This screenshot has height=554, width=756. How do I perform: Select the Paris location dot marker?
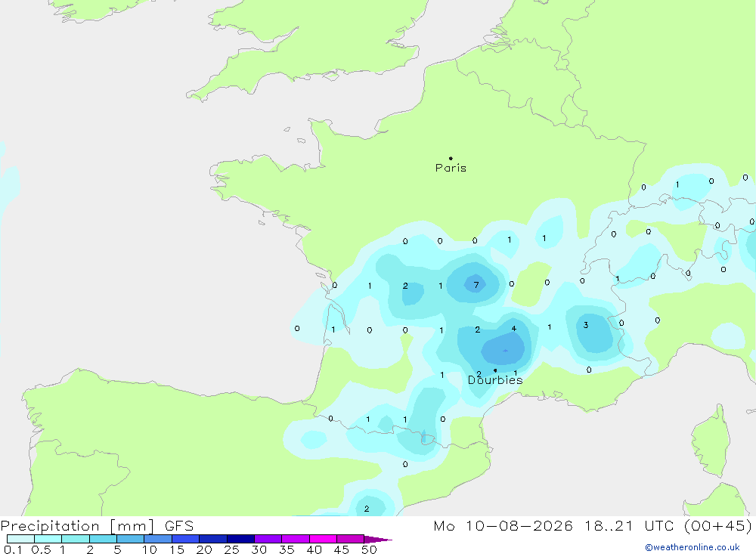pyautogui.click(x=451, y=158)
